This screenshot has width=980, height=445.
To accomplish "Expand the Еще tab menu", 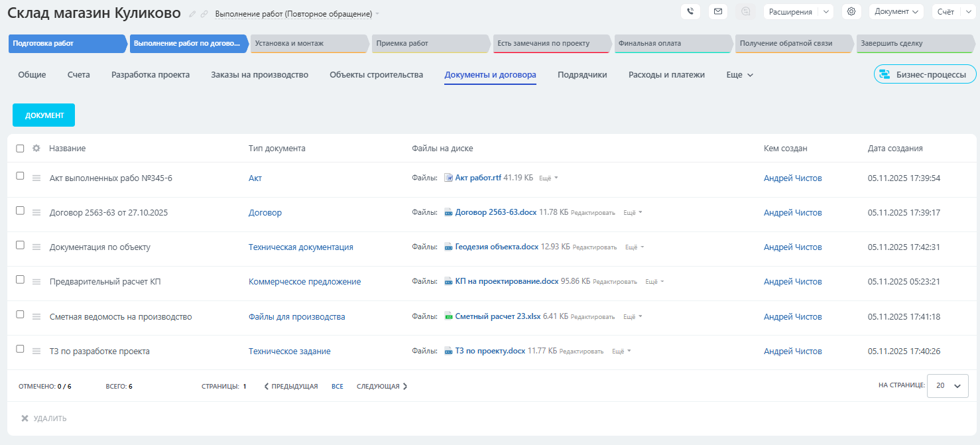I will pyautogui.click(x=740, y=75).
